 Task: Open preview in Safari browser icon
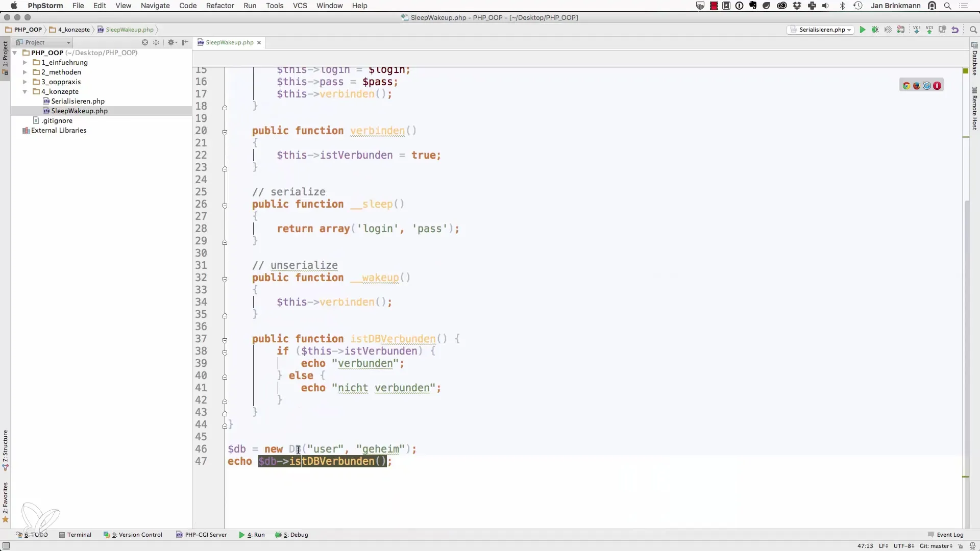(x=927, y=86)
